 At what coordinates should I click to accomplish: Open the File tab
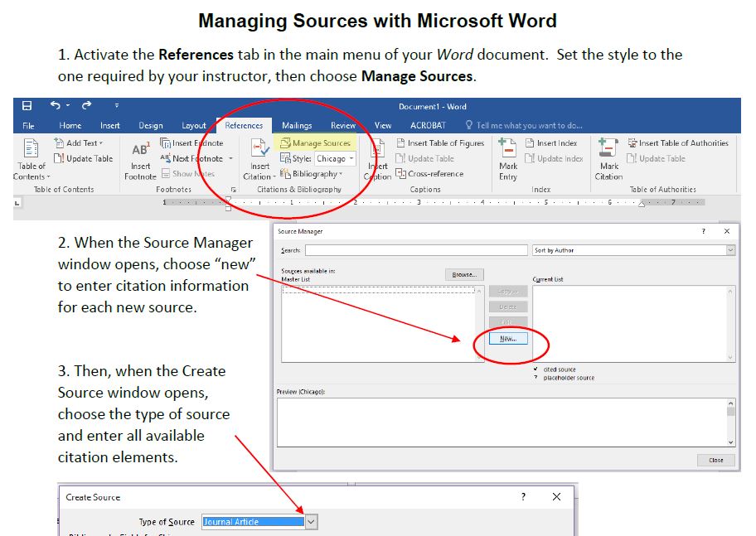point(28,125)
